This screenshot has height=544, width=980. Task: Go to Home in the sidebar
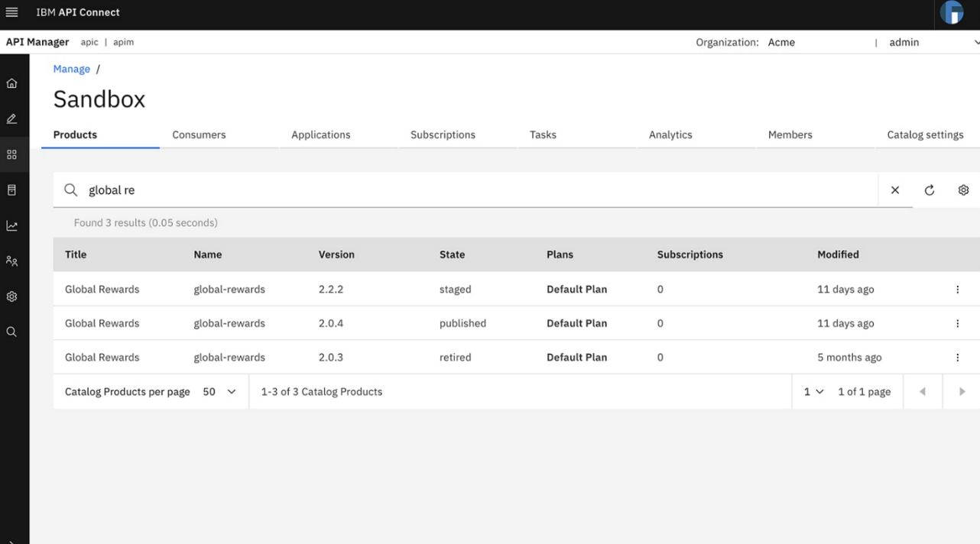click(11, 83)
